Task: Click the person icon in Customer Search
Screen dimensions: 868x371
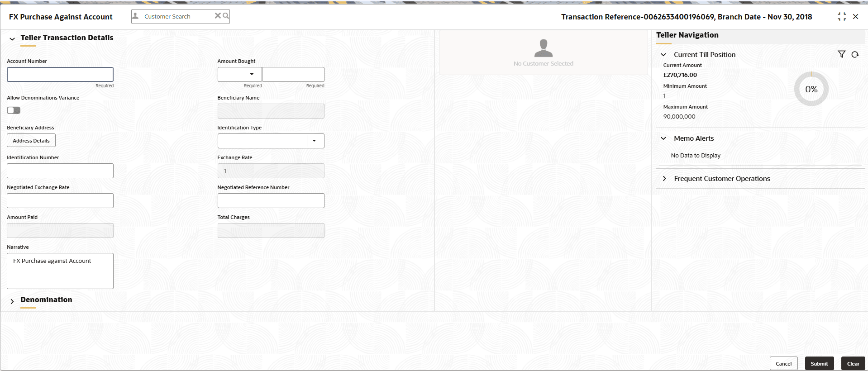Action: coord(135,16)
